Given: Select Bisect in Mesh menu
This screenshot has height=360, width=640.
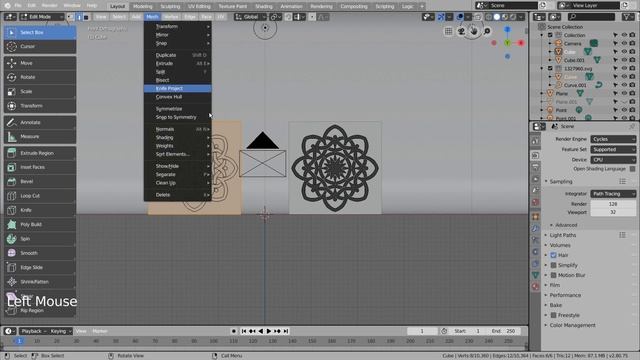Looking at the screenshot, I should point(178,80).
